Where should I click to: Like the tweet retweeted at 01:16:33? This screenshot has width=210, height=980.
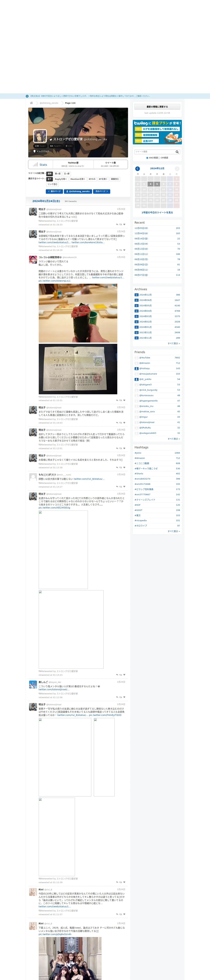click(x=124, y=224)
